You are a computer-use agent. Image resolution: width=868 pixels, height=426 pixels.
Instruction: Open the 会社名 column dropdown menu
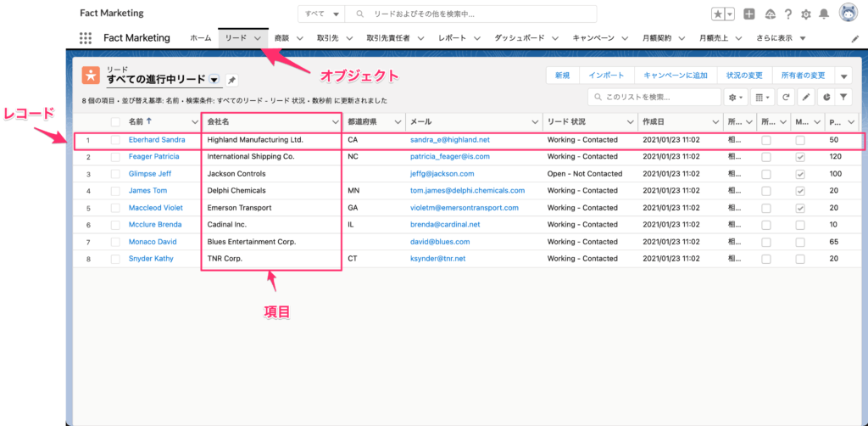coord(336,121)
